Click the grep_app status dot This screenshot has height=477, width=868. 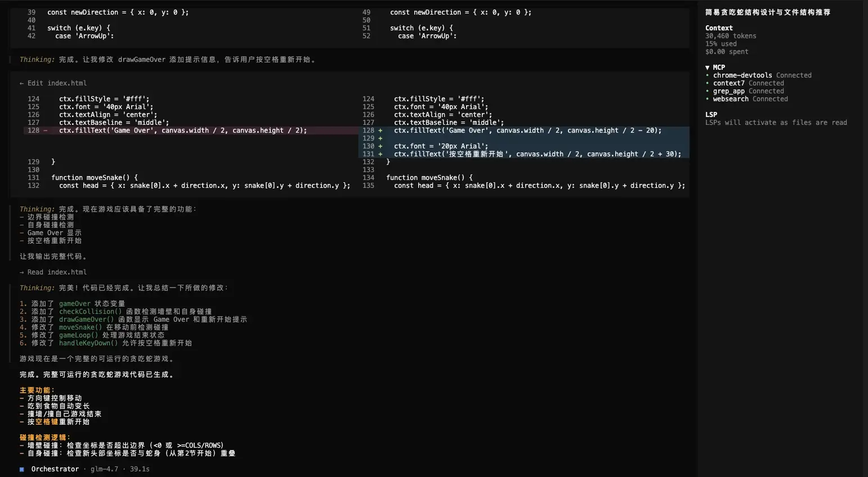pyautogui.click(x=708, y=91)
